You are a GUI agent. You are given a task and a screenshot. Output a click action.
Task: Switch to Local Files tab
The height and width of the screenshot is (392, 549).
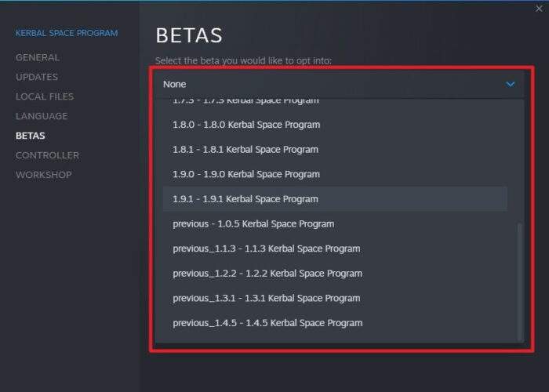tap(45, 96)
